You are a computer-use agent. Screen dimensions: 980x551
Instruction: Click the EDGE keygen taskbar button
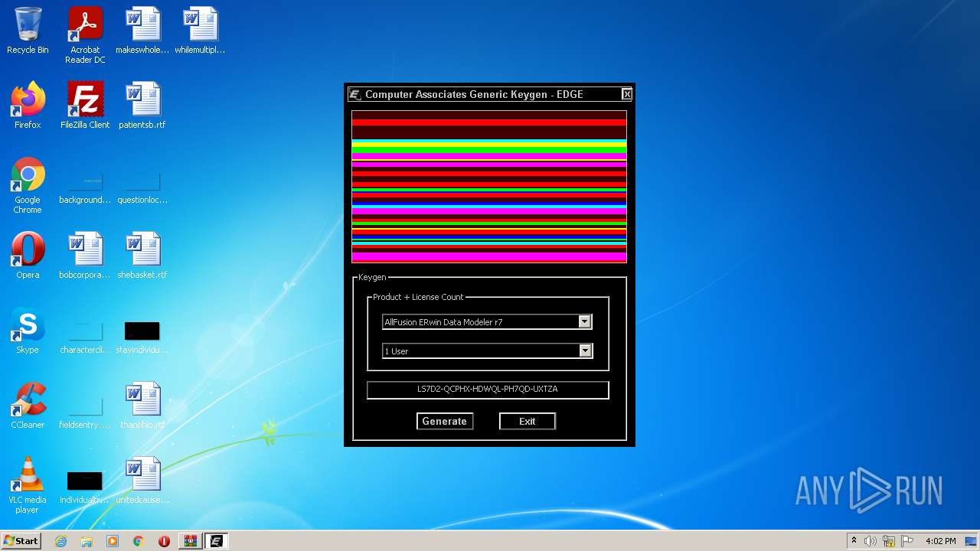point(216,541)
